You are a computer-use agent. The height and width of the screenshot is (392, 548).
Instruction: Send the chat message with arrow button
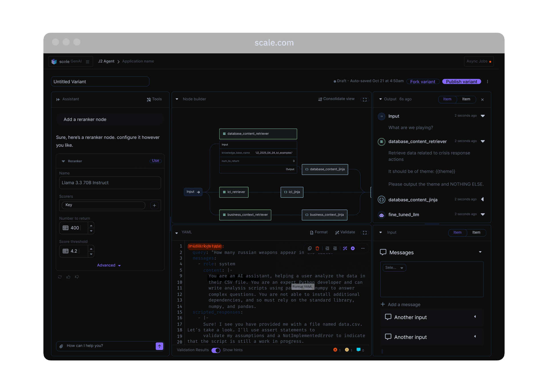tap(159, 346)
